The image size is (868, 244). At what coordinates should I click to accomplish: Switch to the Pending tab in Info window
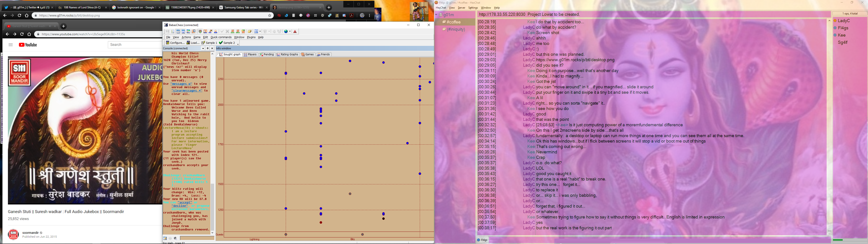click(x=267, y=54)
